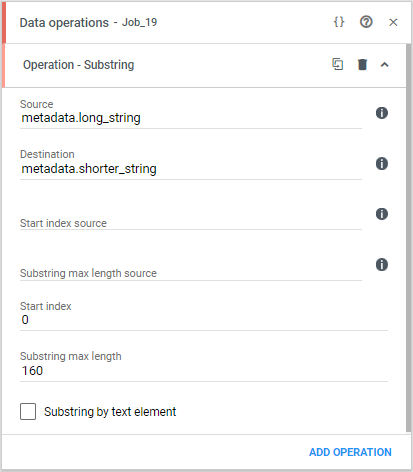Open help via the question mark icon
Image resolution: width=413 pixels, height=472 pixels.
[366, 22]
